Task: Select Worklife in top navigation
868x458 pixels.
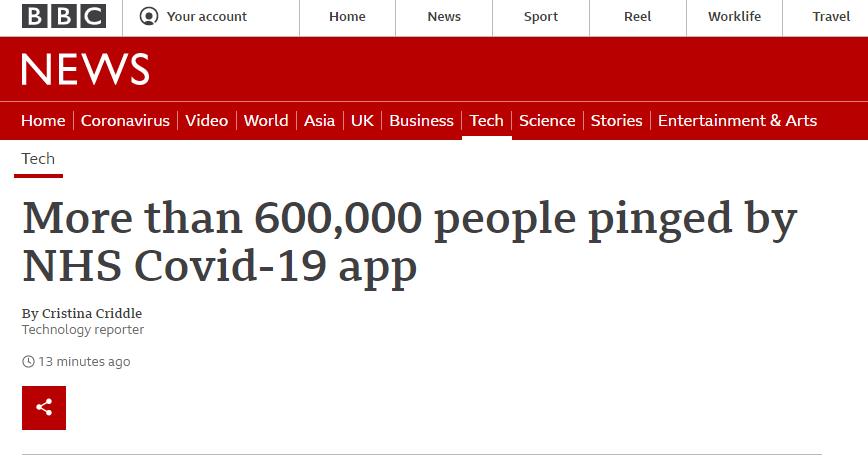Action: click(x=734, y=17)
